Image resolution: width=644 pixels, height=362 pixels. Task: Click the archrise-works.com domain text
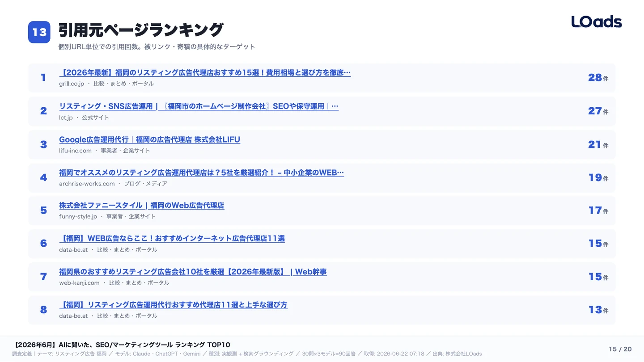point(87,184)
